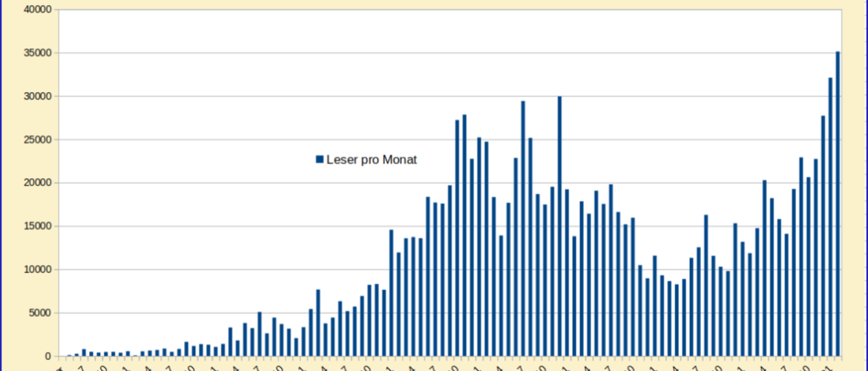Select the 5000 y-axis label
The image size is (868, 371).
pyautogui.click(x=38, y=313)
